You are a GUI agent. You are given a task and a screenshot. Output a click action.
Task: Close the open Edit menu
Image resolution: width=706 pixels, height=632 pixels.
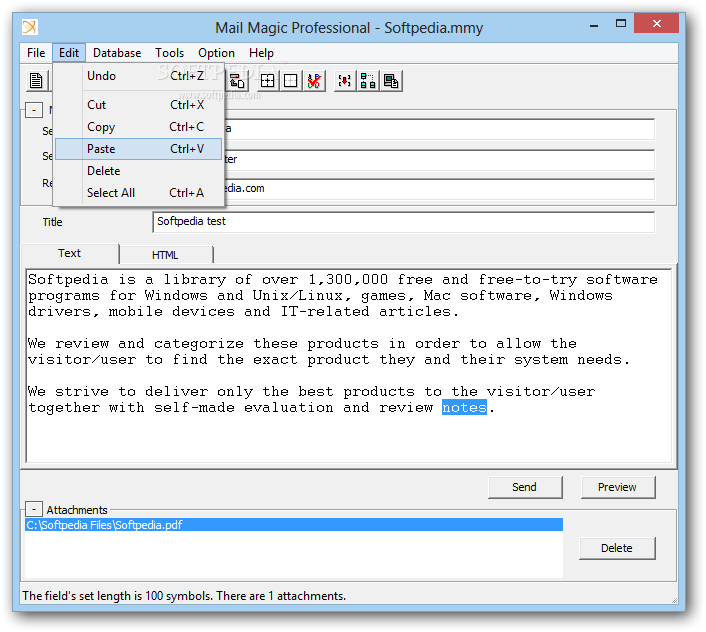(x=69, y=53)
